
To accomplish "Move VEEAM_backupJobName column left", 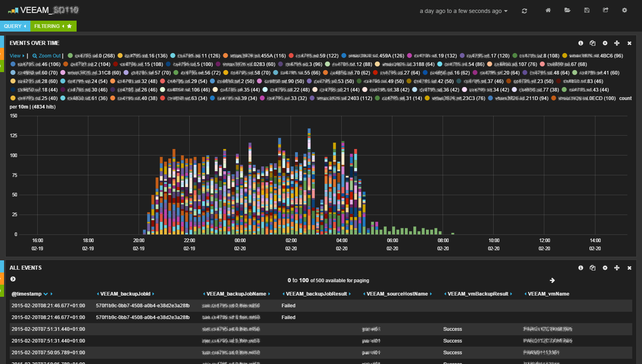I will (204, 294).
